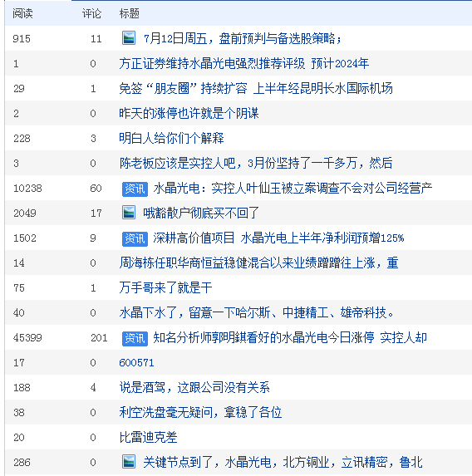The image size is (472, 476).
Task: Click picture icon beside 关键节点到了 post
Action: coord(129,462)
